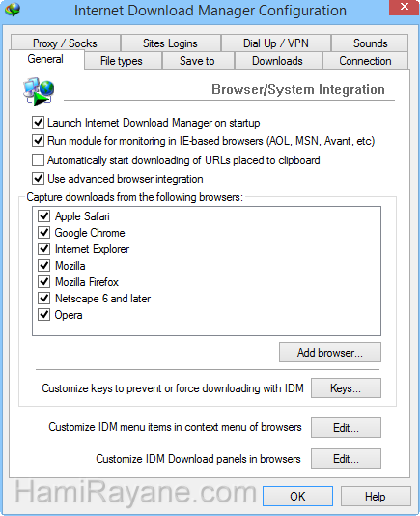Image resolution: width=420 pixels, height=516 pixels.
Task: Select the Opera list entry text
Action: (x=69, y=315)
